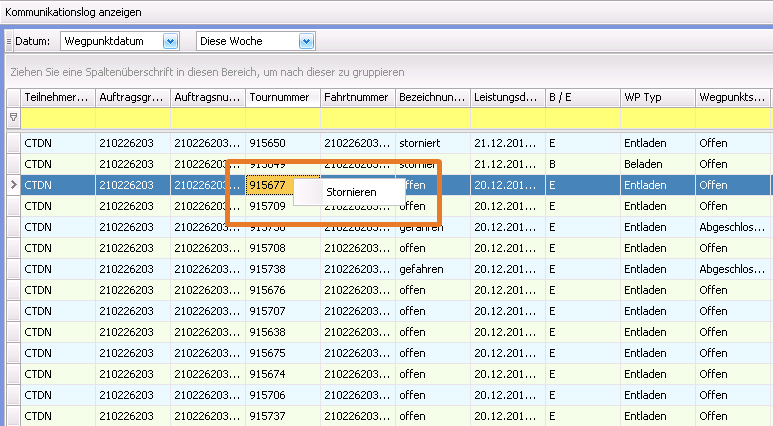Screen dimensions: 773x426
Task: Click the yellow filter cell under WP Typ
Action: tap(657, 117)
